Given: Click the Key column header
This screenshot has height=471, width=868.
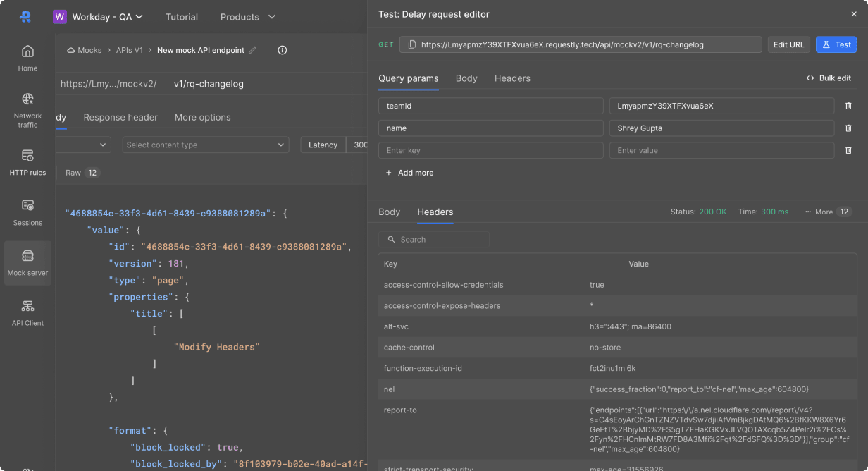Looking at the screenshot, I should click(391, 264).
